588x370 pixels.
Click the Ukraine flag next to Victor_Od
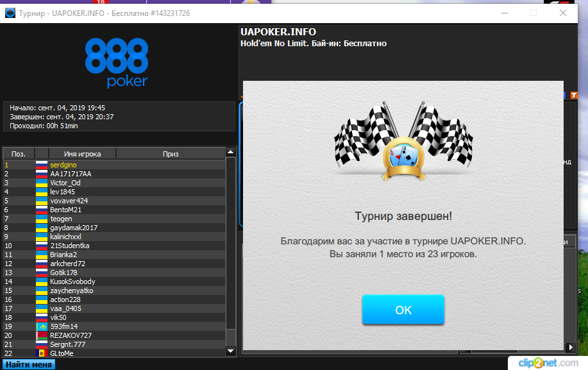click(42, 183)
